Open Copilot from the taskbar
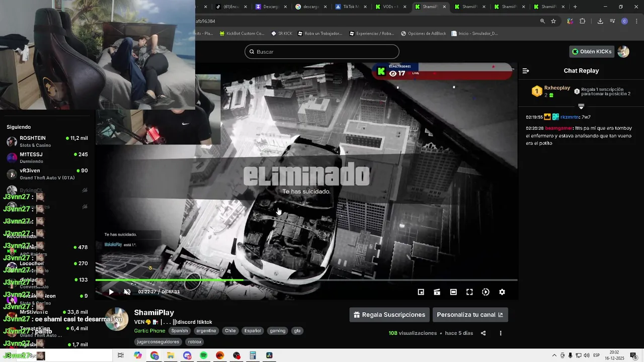The height and width of the screenshot is (362, 644). point(138,355)
